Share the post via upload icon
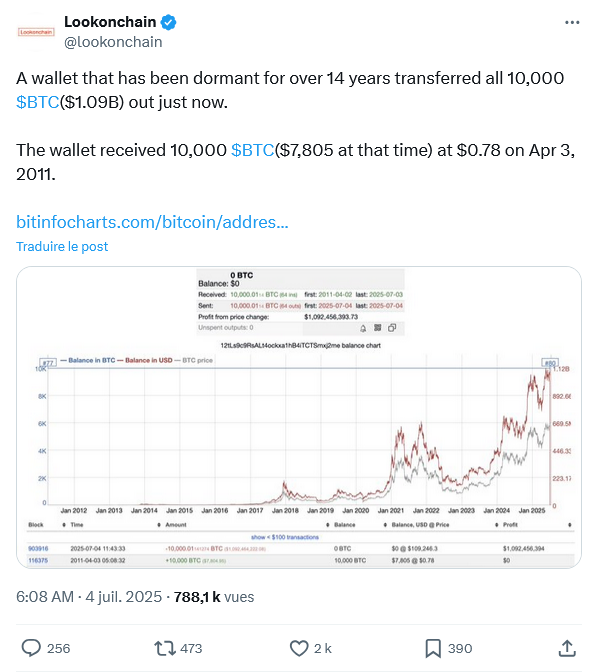Screen dimensions: 598x672 (567, 648)
